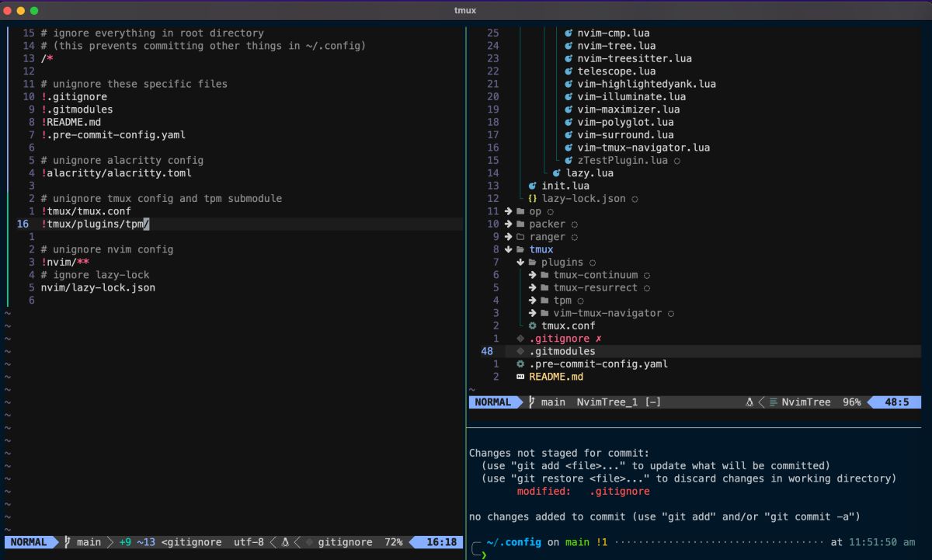Open vim-surround.lua in the tree
This screenshot has width=932, height=560.
click(625, 135)
